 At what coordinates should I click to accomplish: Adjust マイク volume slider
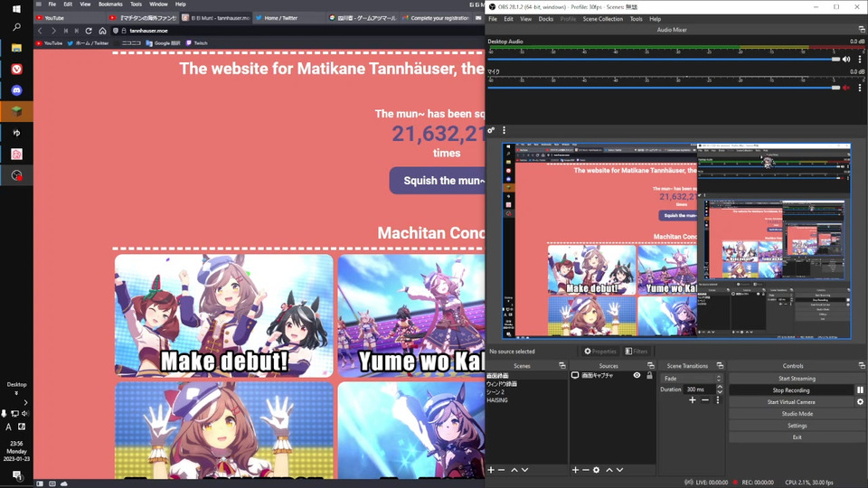point(664,88)
